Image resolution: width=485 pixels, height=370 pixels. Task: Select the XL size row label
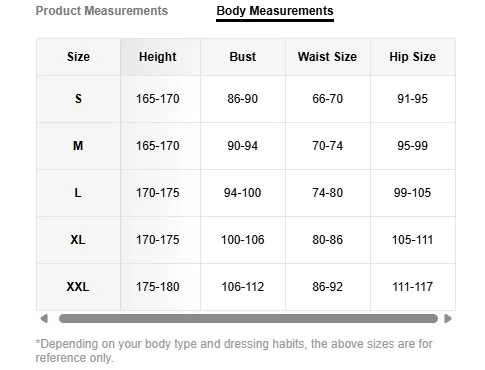click(78, 240)
